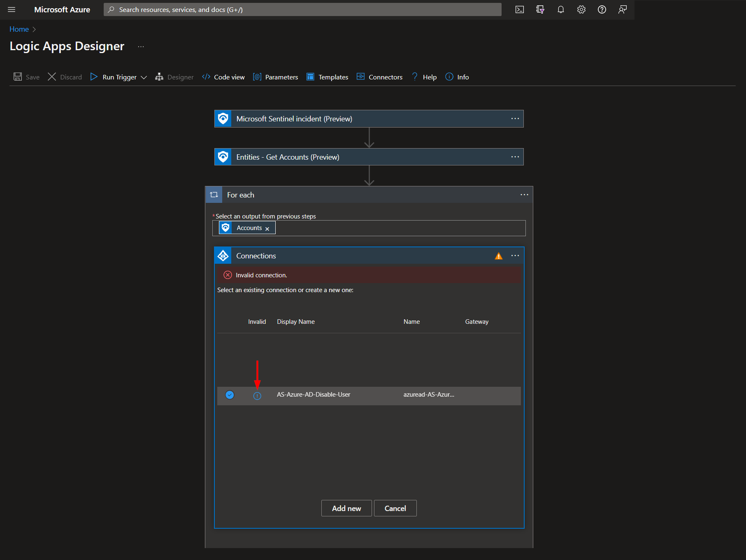This screenshot has height=560, width=746.
Task: Click the Name column header
Action: pyautogui.click(x=411, y=322)
